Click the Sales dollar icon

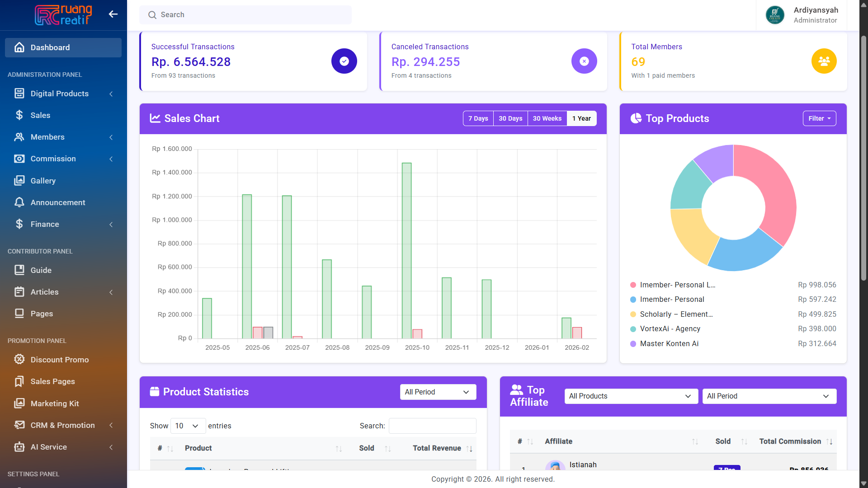point(19,115)
